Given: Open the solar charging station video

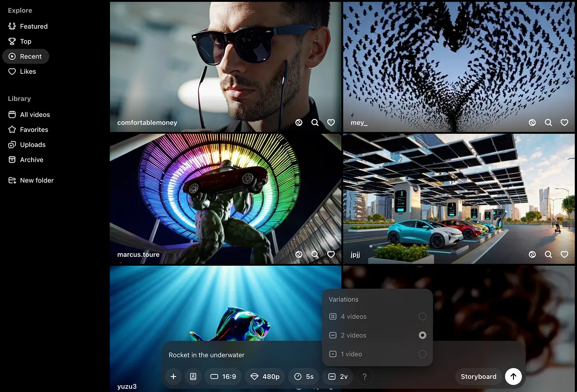Looking at the screenshot, I should (x=460, y=199).
